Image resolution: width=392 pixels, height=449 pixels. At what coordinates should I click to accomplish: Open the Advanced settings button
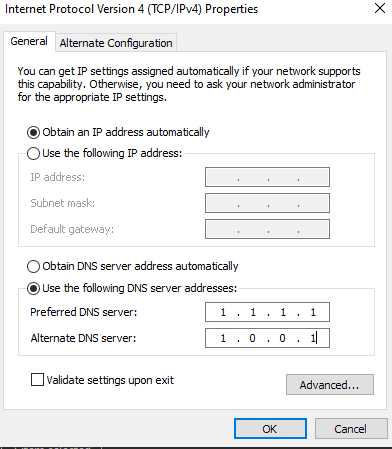[330, 385]
